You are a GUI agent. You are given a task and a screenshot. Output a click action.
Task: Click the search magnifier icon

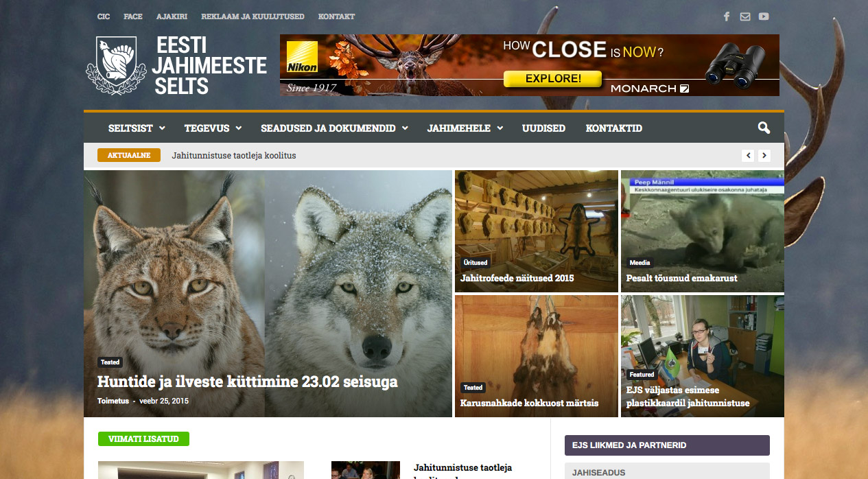point(764,128)
